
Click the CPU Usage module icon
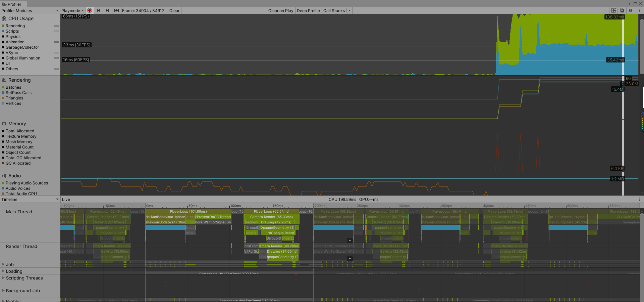pos(4,18)
